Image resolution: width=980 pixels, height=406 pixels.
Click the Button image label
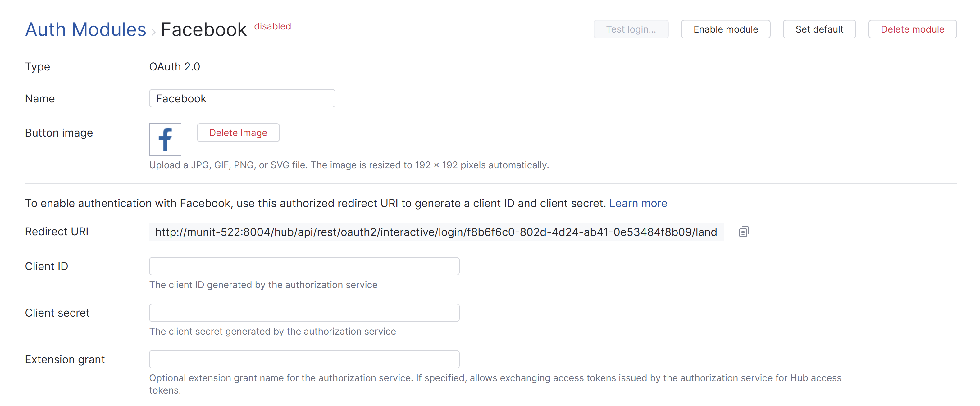click(59, 133)
